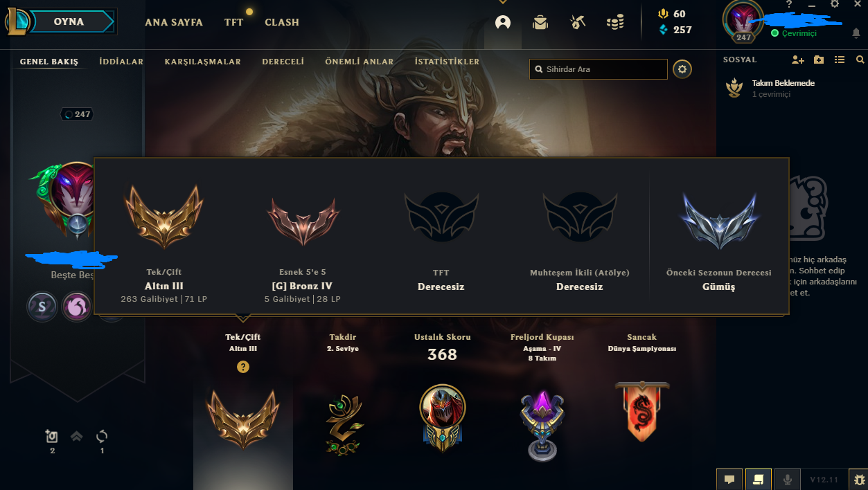868x490 pixels.
Task: Toggle the microphone mute button
Action: pos(787,479)
